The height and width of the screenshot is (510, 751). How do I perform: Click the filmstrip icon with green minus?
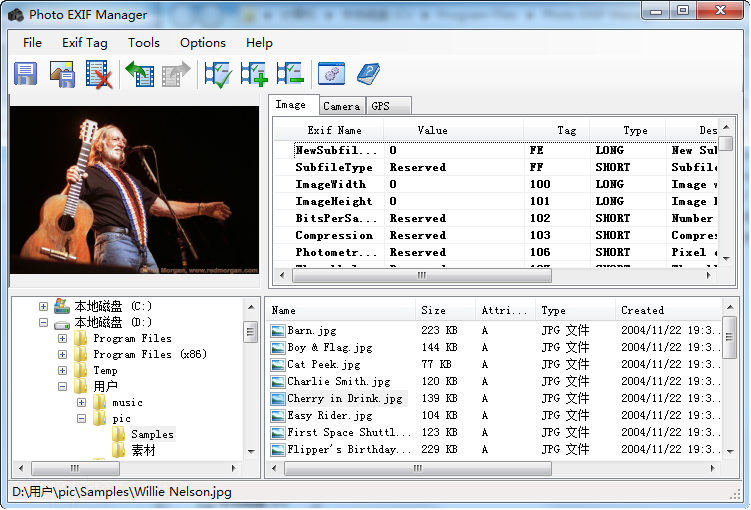click(290, 74)
